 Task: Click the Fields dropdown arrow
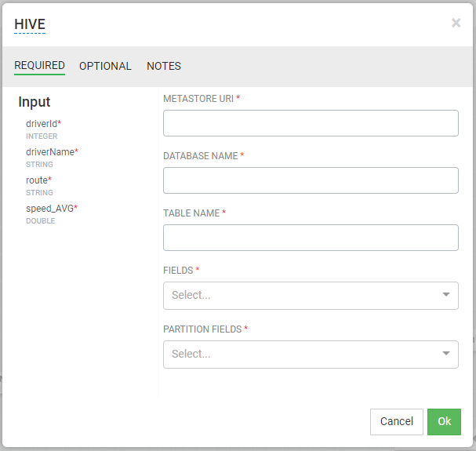click(x=446, y=295)
